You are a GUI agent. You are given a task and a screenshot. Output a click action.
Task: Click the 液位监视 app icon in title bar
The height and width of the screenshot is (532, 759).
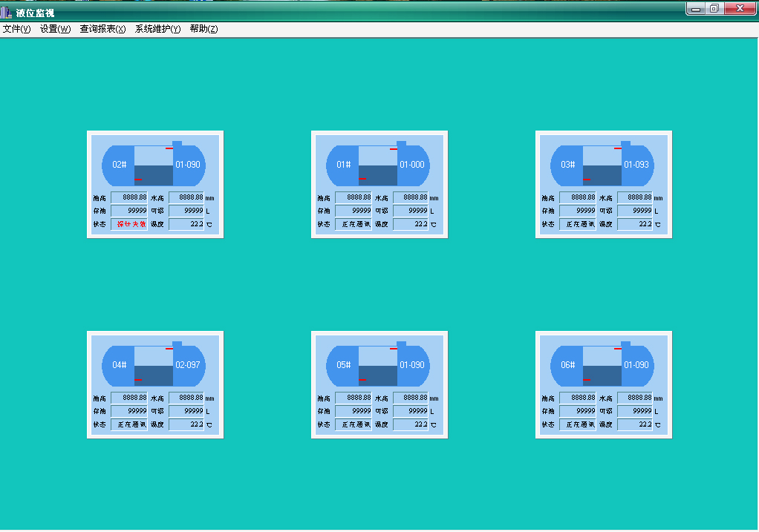[x=7, y=12]
